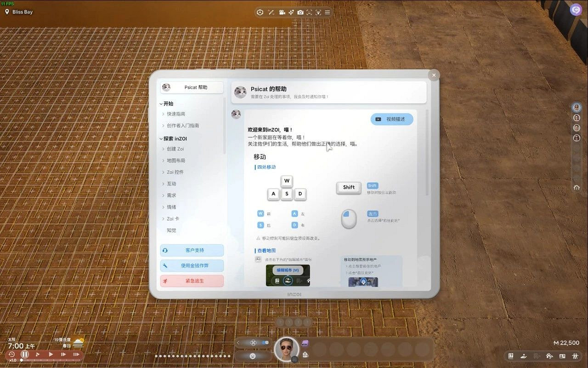Click the smiley emotion icon near portrait

pos(252,356)
